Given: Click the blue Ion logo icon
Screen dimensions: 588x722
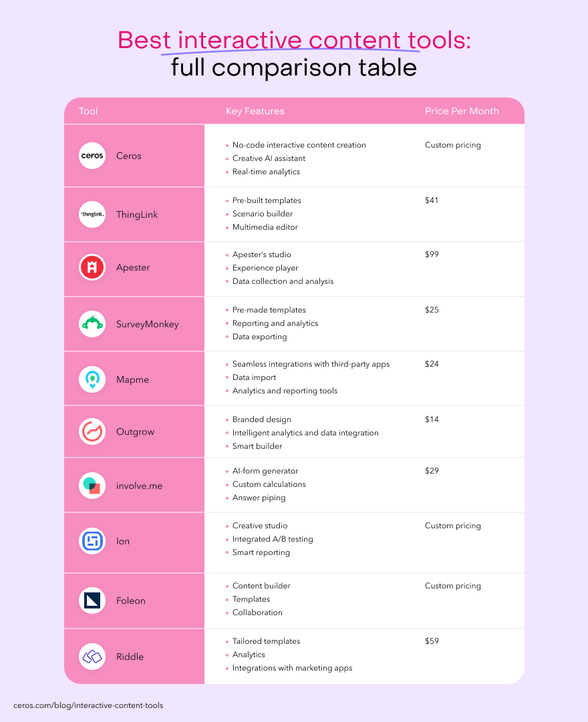Looking at the screenshot, I should (x=92, y=541).
